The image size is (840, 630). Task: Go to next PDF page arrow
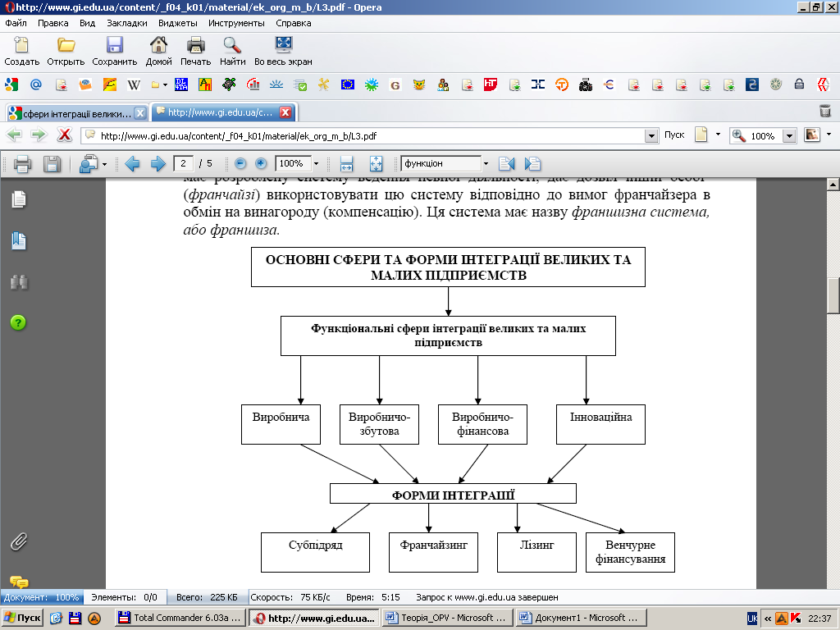[x=157, y=164]
